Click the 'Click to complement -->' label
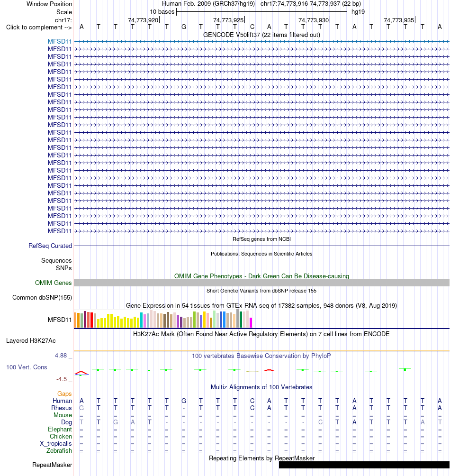Screen dimensions: 450x476 [x=39, y=27]
